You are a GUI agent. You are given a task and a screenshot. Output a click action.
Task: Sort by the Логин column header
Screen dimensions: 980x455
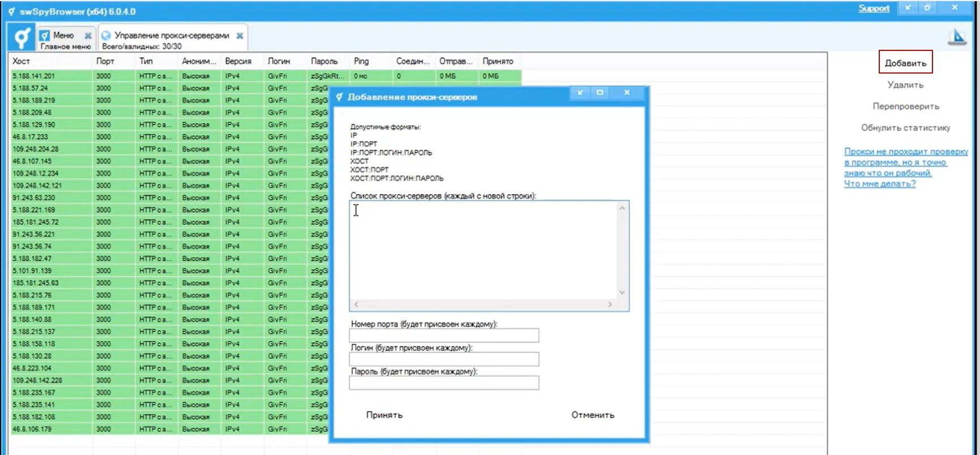coord(285,61)
